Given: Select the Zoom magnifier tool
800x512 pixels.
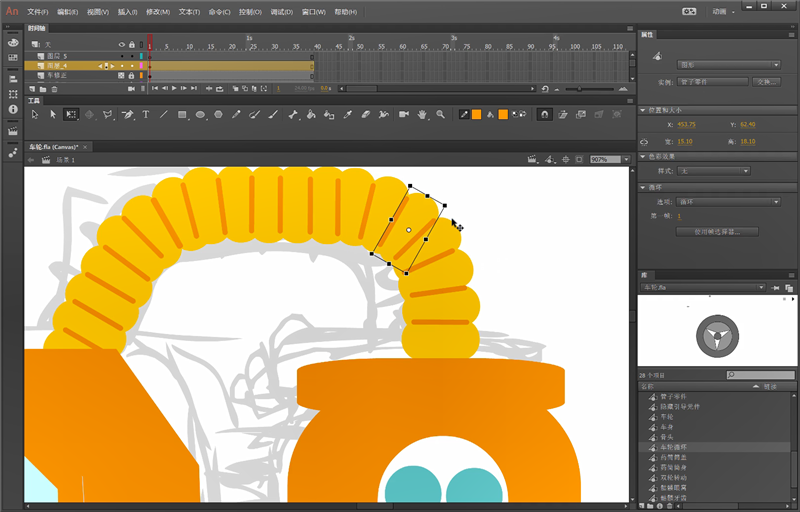Looking at the screenshot, I should click(440, 114).
